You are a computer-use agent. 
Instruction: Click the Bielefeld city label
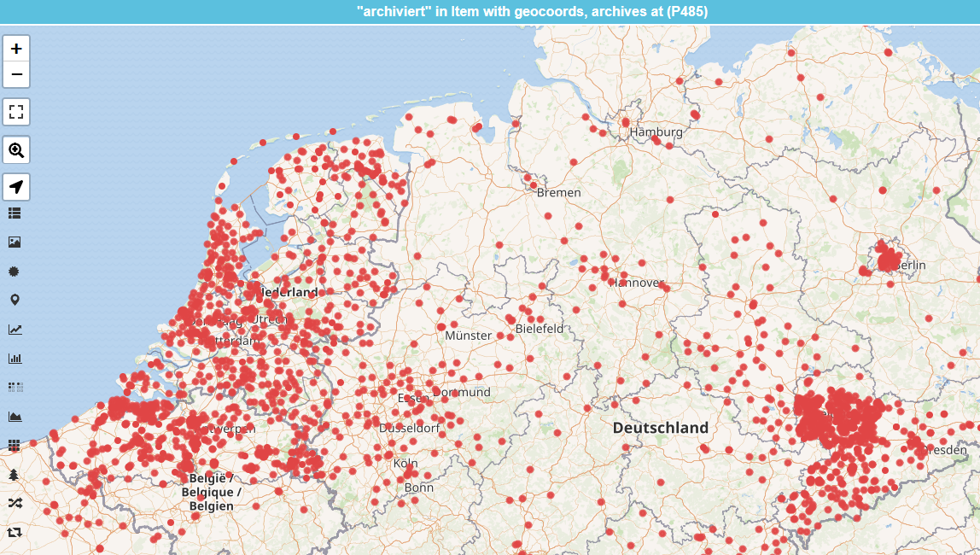(x=540, y=328)
